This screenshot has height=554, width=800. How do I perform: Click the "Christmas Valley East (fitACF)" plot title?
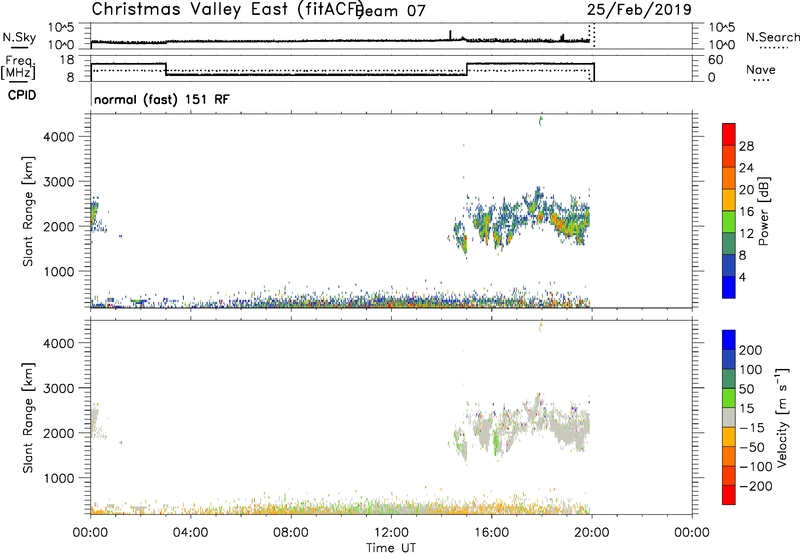(228, 10)
